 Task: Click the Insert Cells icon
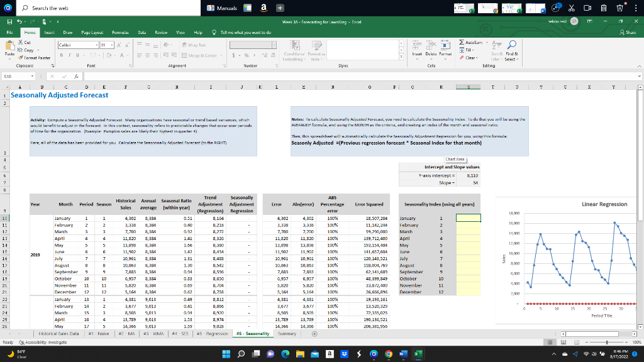416,45
